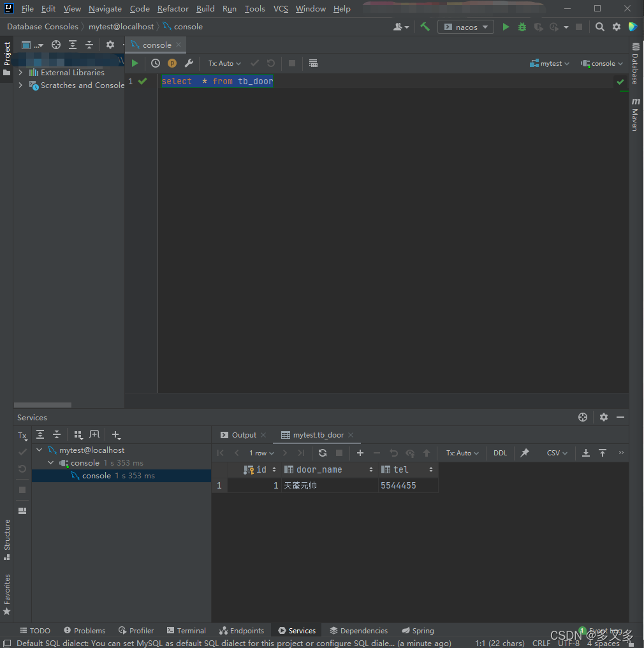Open the Dependencies tool window
Screen dimensions: 644x648
click(x=359, y=630)
